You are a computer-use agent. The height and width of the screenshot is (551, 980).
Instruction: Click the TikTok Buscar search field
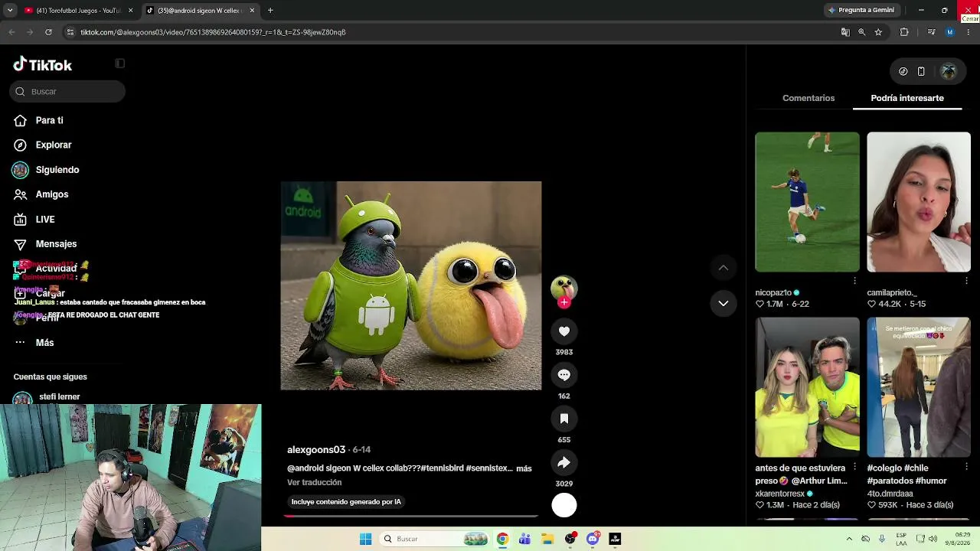click(x=67, y=92)
